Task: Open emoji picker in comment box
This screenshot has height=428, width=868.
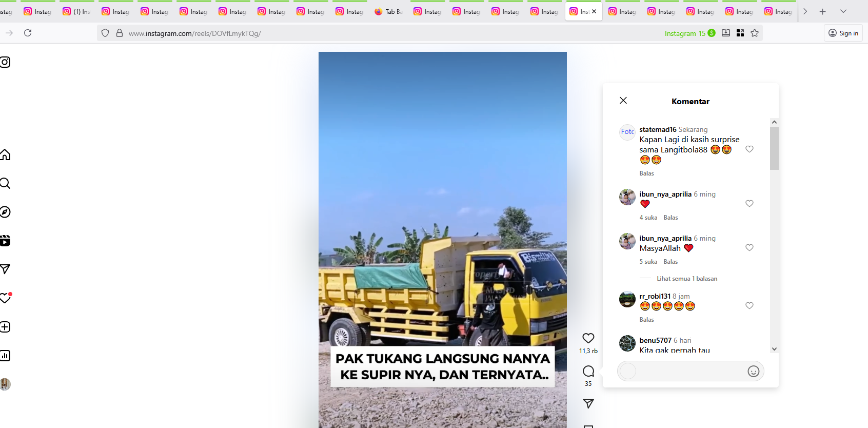Action: 753,372
